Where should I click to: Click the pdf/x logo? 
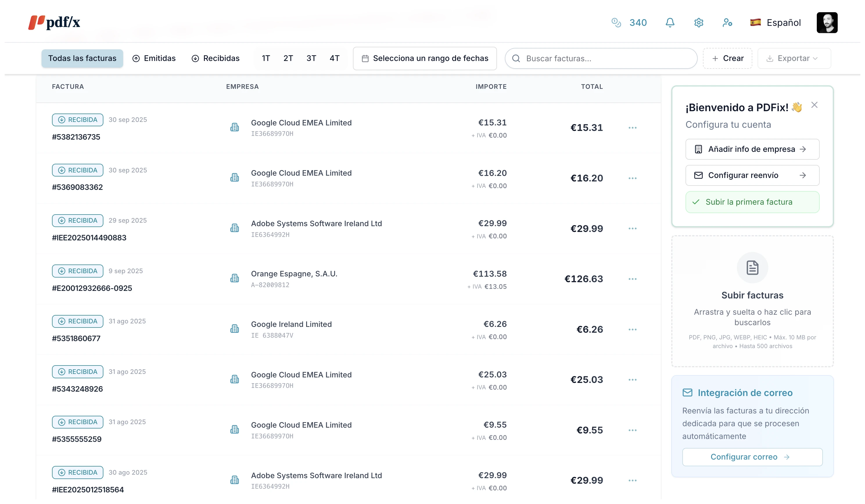54,22
